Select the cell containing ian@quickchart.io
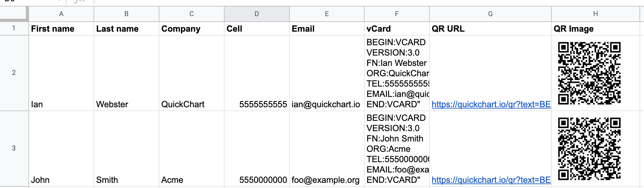The height and width of the screenshot is (188, 644). 327,73
